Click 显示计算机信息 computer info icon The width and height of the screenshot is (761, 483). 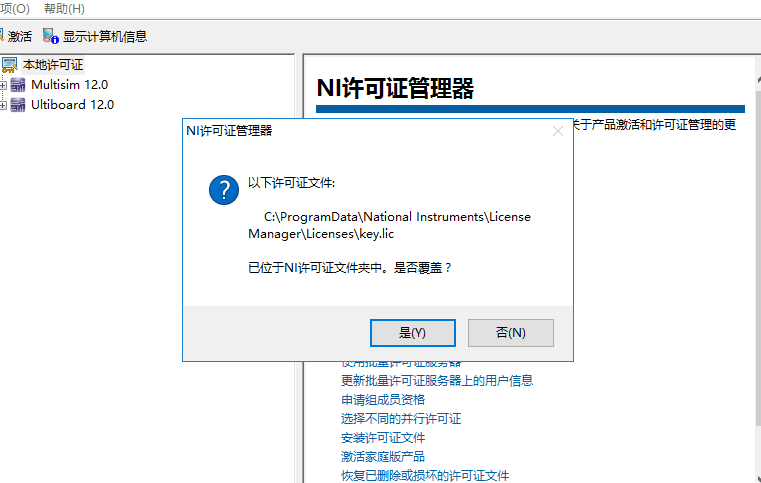(x=50, y=36)
